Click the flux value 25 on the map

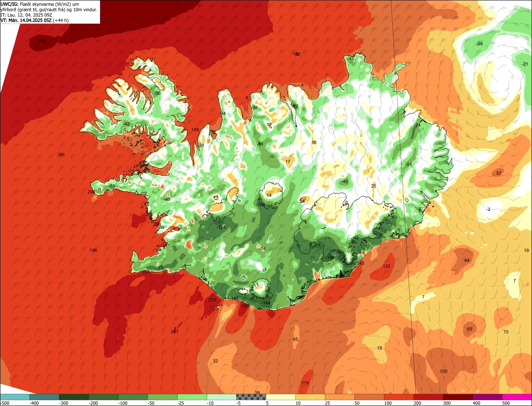[x=374, y=186]
